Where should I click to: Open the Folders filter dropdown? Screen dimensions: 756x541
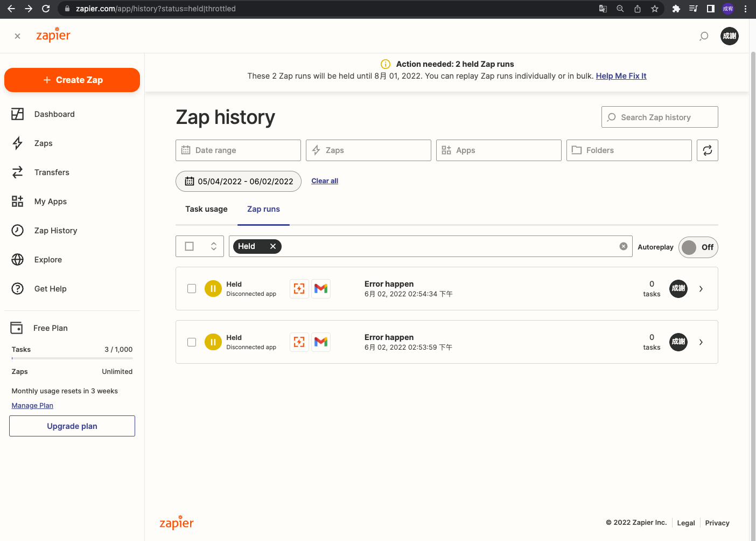(629, 150)
